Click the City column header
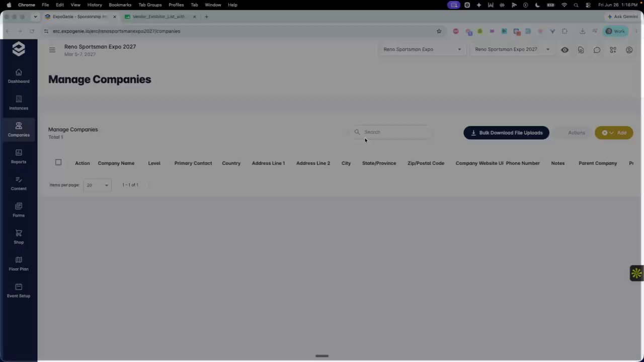Viewport: 644px width, 362px height. tap(346, 163)
